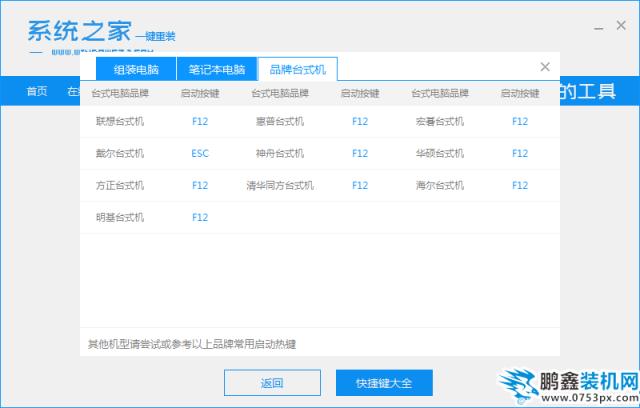Image resolution: width=640 pixels, height=408 pixels.
Task: Select the 联想台式机 row entry
Action: (x=120, y=121)
